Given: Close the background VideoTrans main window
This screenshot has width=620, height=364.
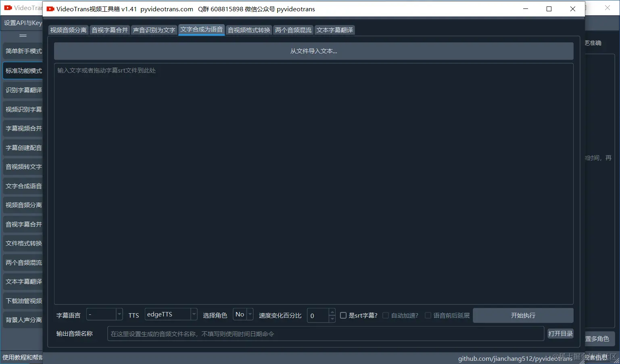Looking at the screenshot, I should pyautogui.click(x=607, y=8).
